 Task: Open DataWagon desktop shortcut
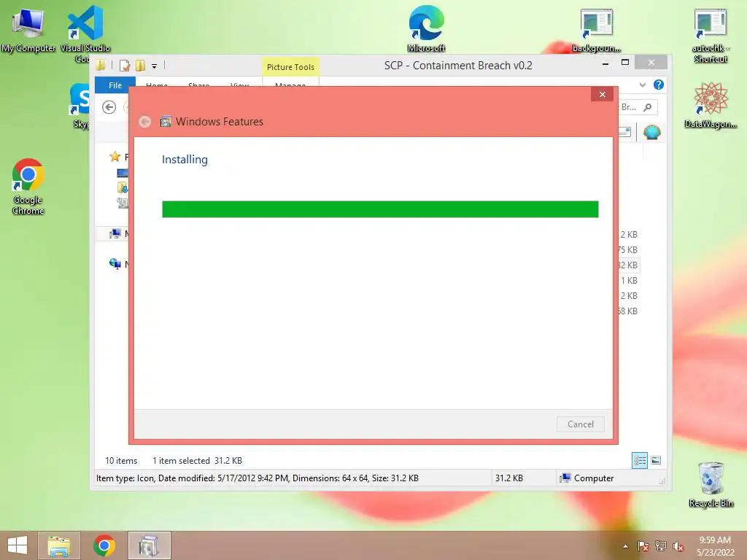click(711, 105)
